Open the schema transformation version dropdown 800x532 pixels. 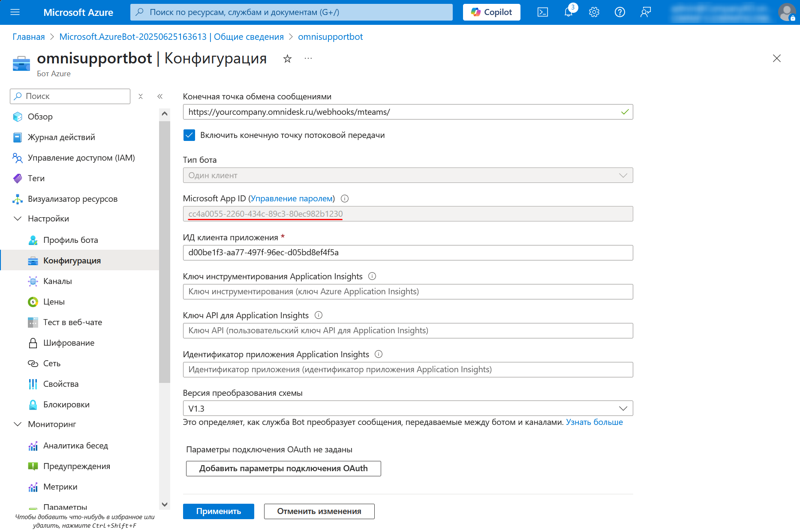(x=408, y=409)
